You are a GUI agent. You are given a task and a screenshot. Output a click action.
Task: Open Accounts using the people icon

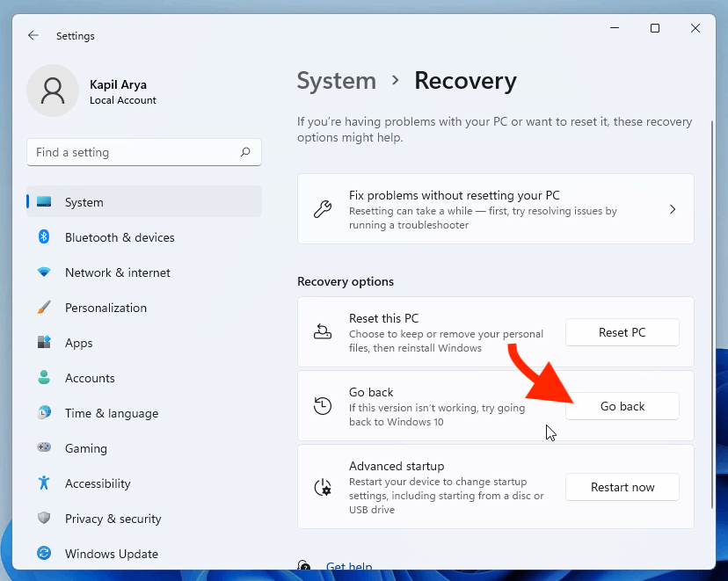(x=44, y=378)
